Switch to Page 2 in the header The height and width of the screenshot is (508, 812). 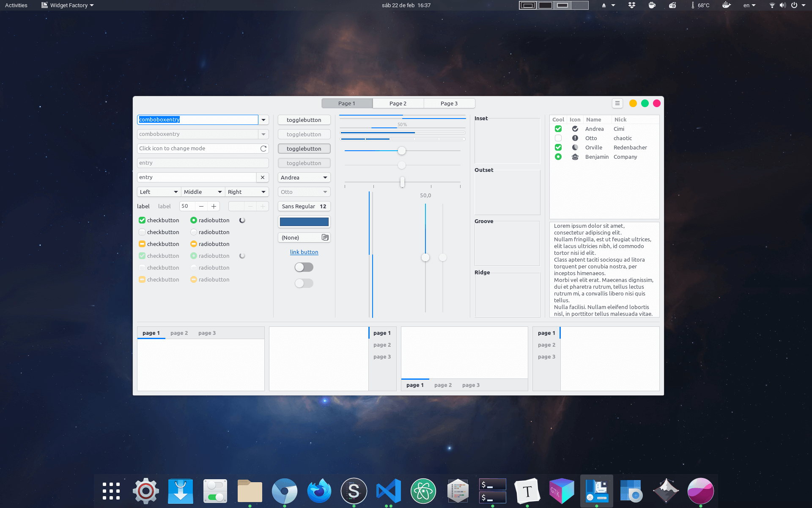coord(398,103)
